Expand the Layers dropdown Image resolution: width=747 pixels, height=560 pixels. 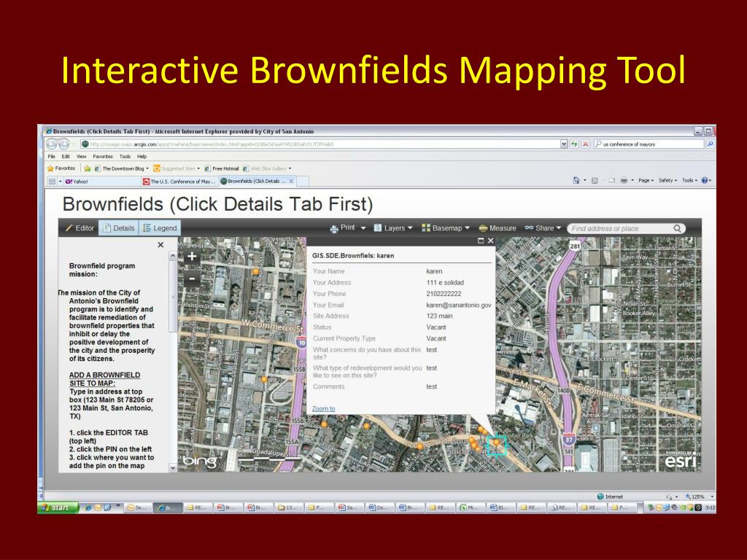click(x=392, y=228)
